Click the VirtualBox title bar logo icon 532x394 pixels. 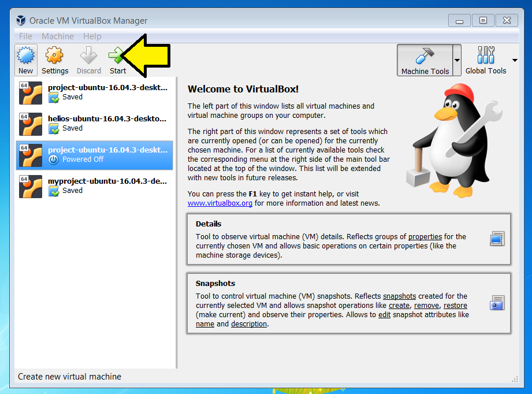[x=21, y=20]
